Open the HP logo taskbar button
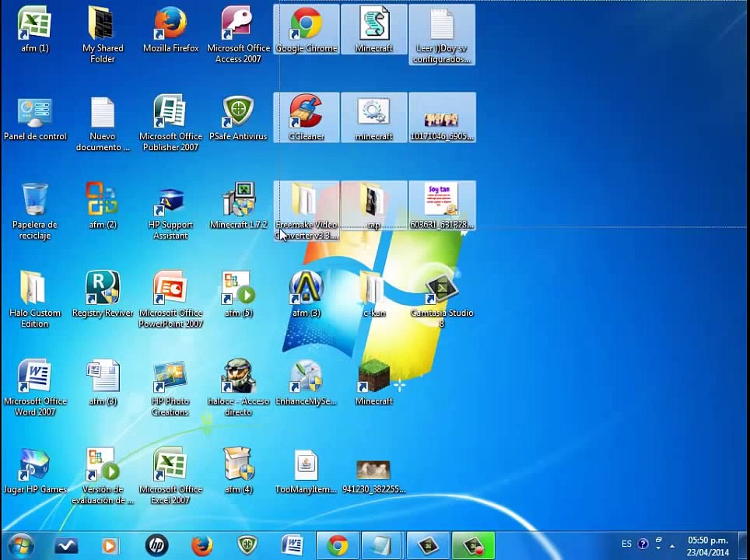The height and width of the screenshot is (560, 750). point(156,545)
